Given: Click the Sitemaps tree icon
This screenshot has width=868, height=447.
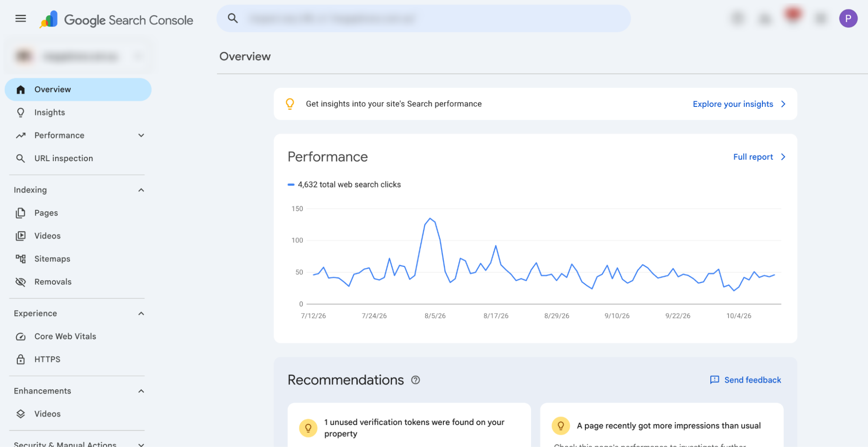Looking at the screenshot, I should [20, 259].
